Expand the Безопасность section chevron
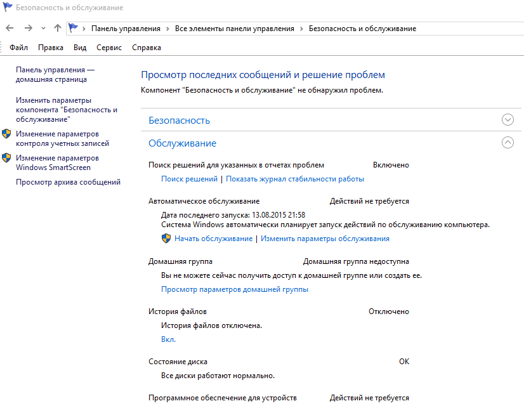This screenshot has width=524, height=420. [x=507, y=120]
